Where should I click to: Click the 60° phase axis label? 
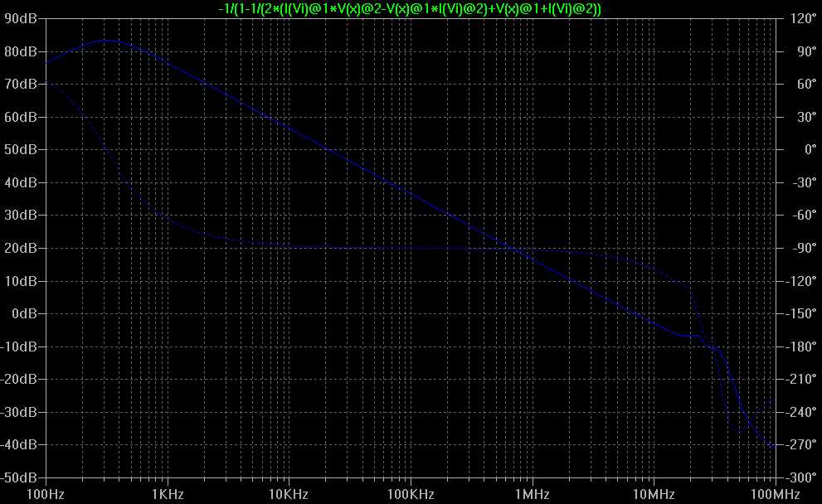coord(807,84)
